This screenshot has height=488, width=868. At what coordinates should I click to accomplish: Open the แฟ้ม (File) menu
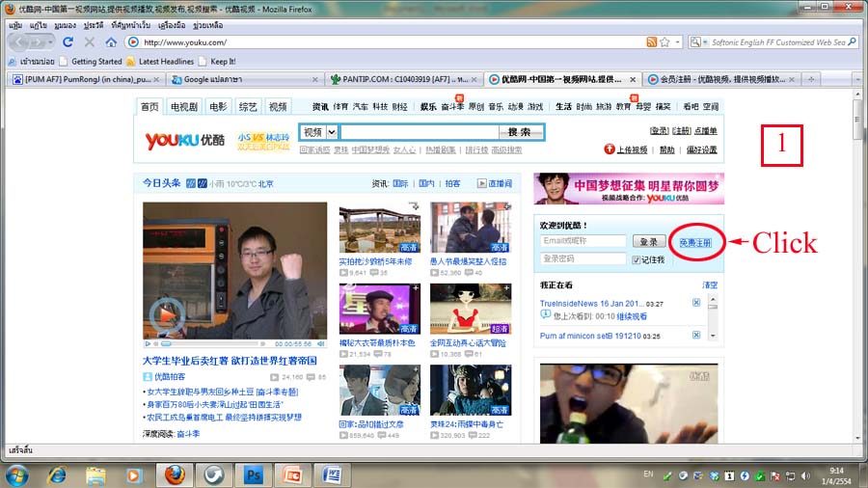pyautogui.click(x=14, y=25)
